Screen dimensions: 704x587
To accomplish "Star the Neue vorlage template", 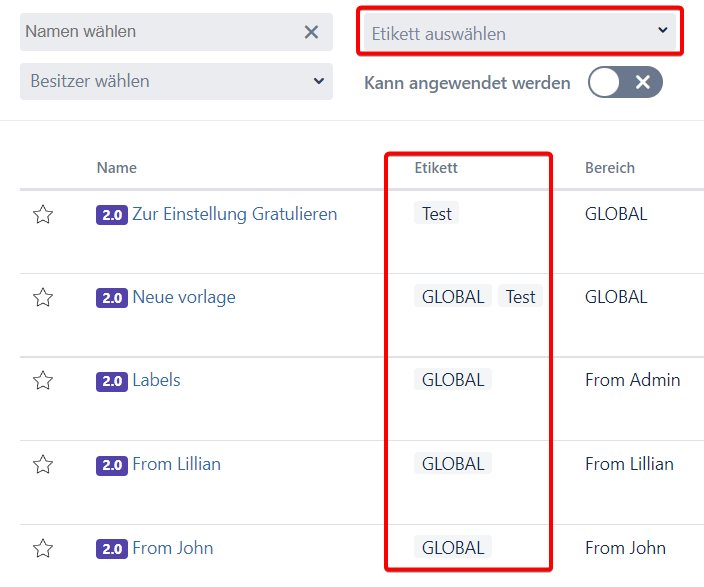I will point(43,297).
